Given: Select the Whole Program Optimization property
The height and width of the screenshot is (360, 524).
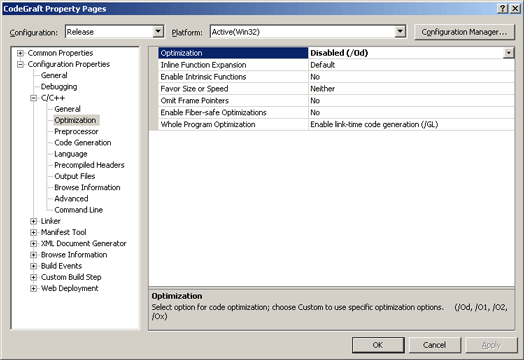Looking at the screenshot, I should 233,124.
